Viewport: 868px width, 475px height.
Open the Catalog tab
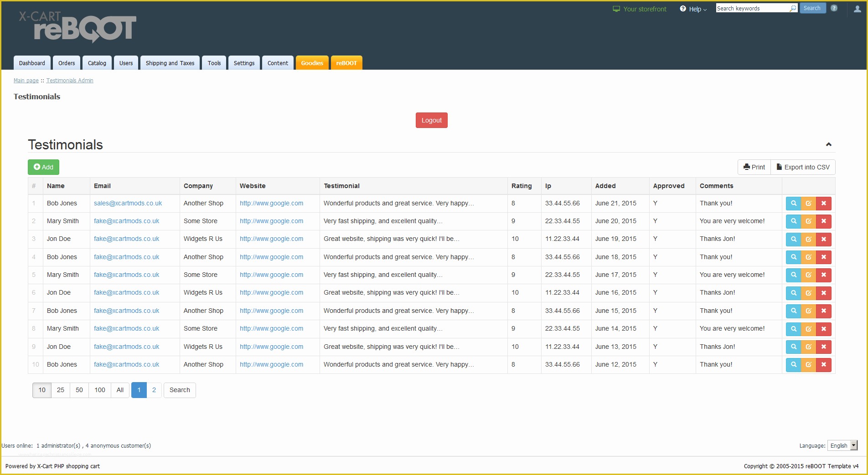pos(97,63)
